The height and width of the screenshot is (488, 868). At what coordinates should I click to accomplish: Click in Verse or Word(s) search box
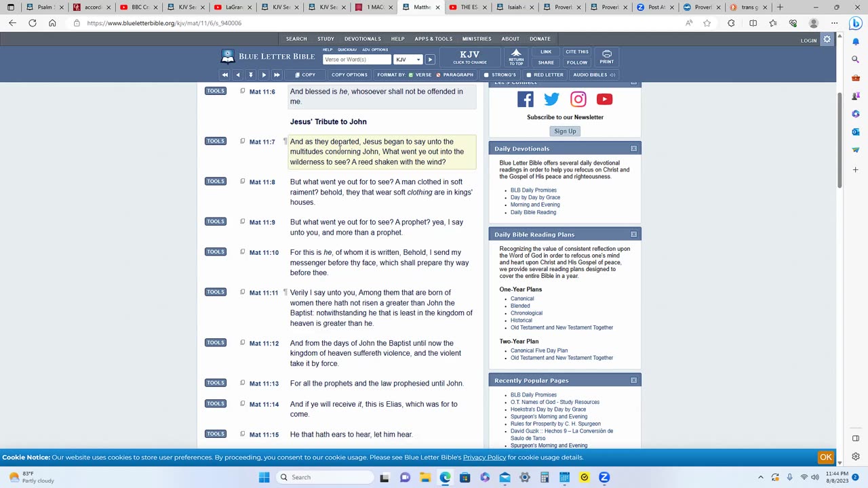[x=356, y=60]
